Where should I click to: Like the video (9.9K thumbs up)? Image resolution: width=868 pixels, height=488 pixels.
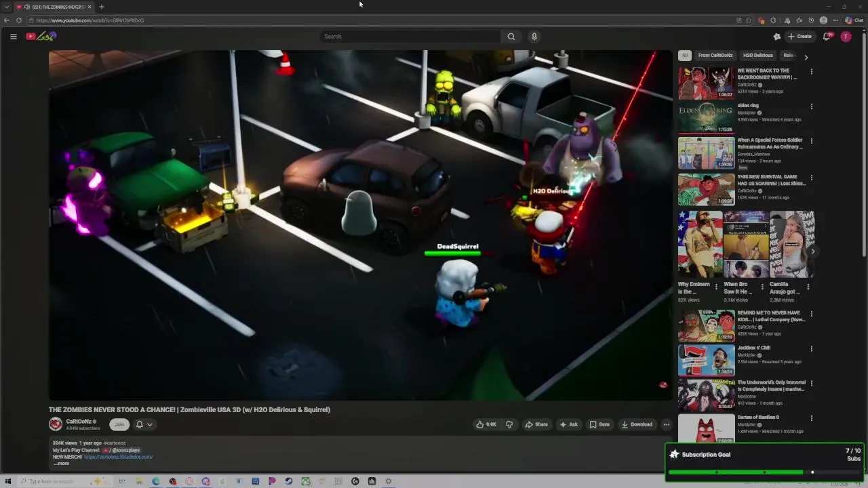pyautogui.click(x=486, y=424)
